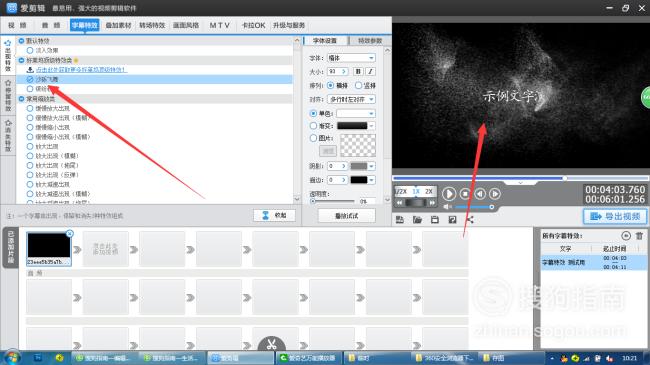Click the blue download link in the effect list

point(82,70)
